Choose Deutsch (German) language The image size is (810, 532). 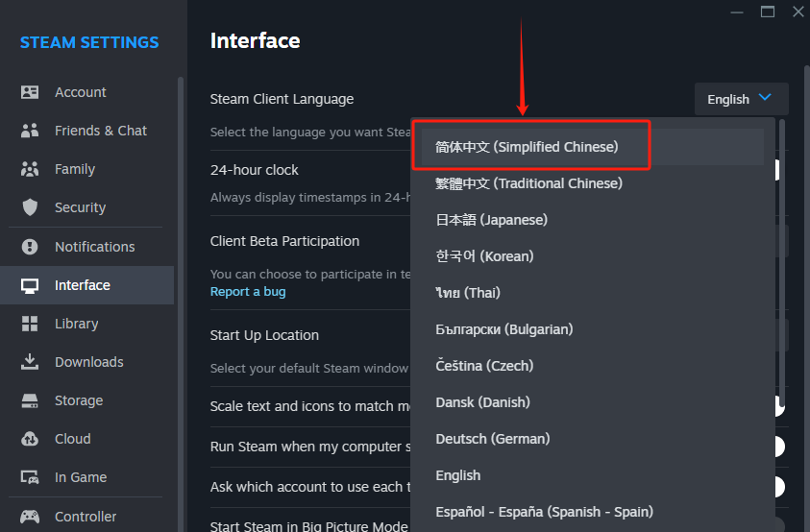593,439
